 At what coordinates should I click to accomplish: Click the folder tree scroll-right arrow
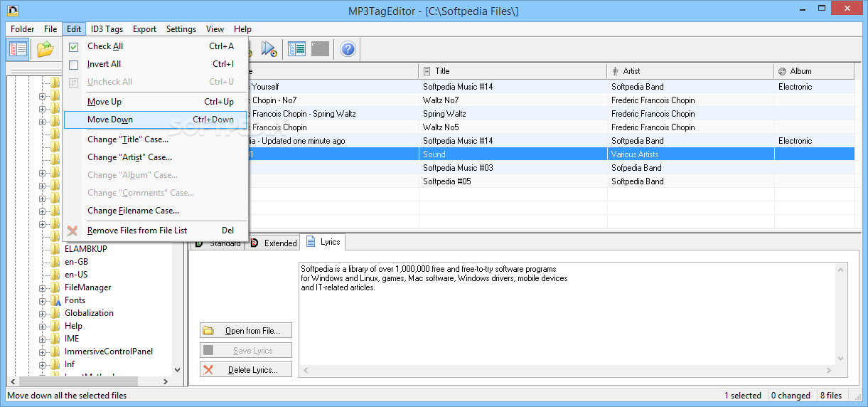coord(166,381)
